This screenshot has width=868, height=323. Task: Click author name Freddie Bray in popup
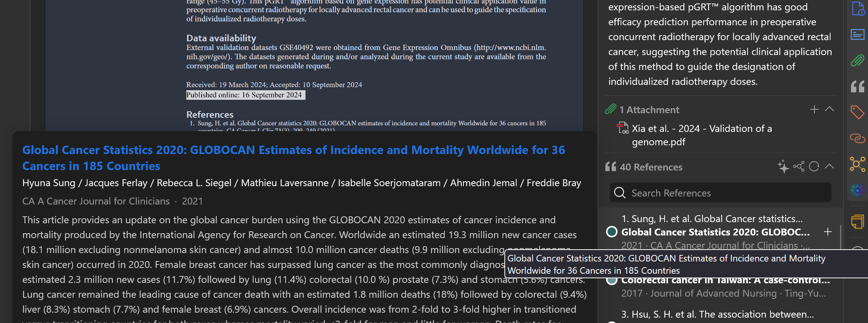point(554,183)
